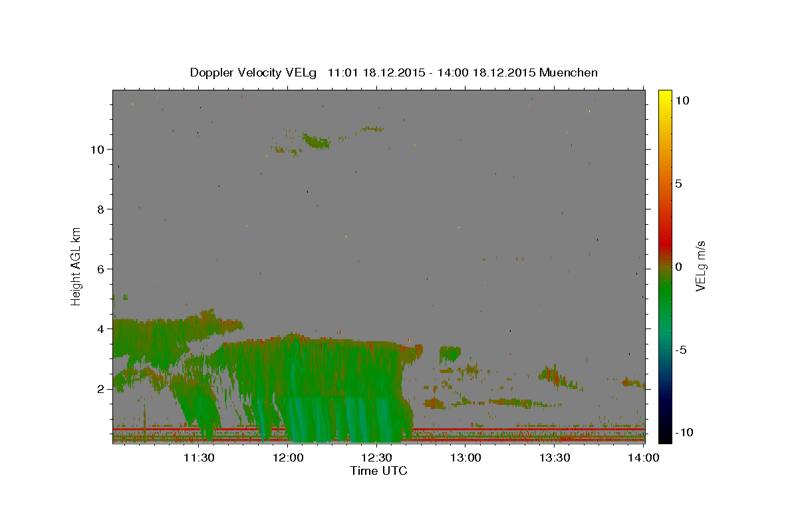
Task: Click the colorbar value 0 label
Action: click(x=678, y=267)
